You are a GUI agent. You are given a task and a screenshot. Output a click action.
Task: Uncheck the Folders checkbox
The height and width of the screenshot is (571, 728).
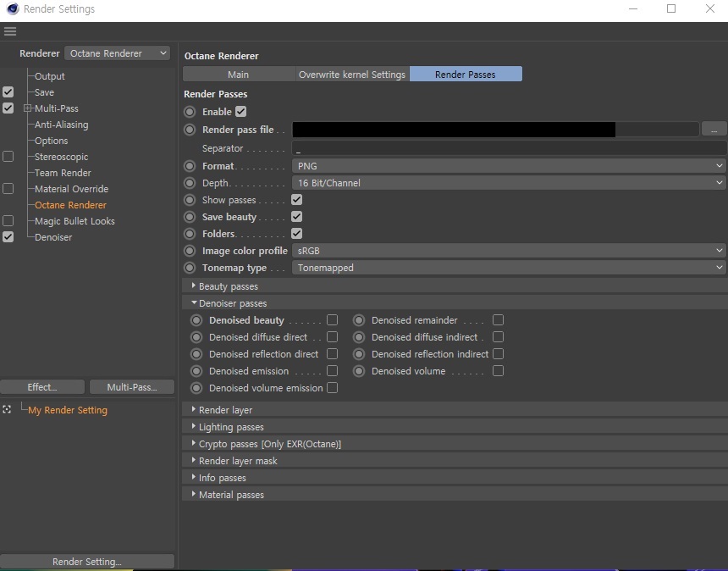pyautogui.click(x=296, y=234)
